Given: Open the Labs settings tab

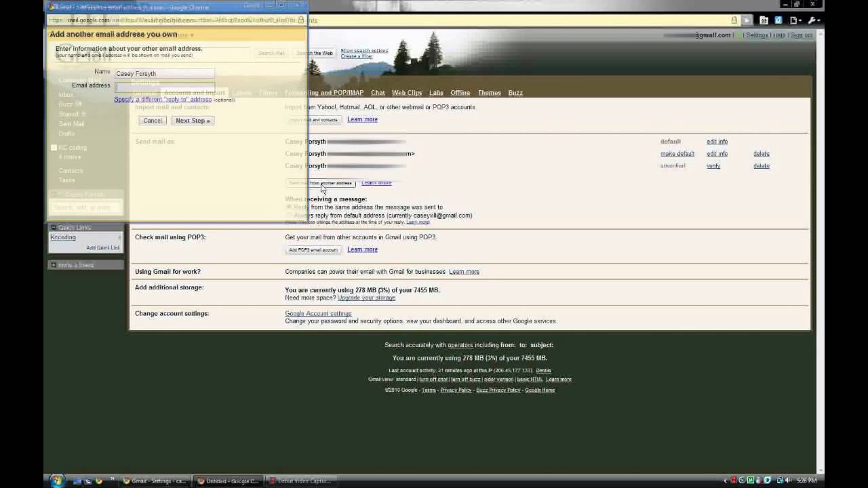Looking at the screenshot, I should (x=436, y=93).
